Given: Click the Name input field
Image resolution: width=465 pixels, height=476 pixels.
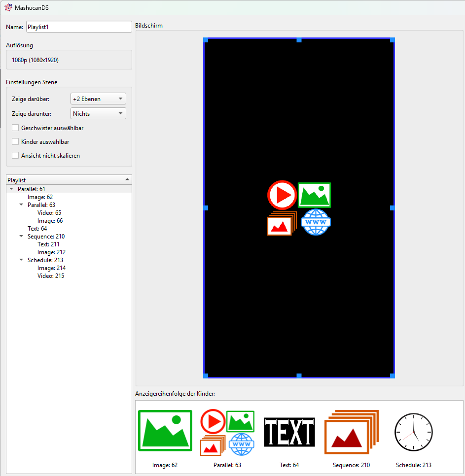Looking at the screenshot, I should point(79,27).
